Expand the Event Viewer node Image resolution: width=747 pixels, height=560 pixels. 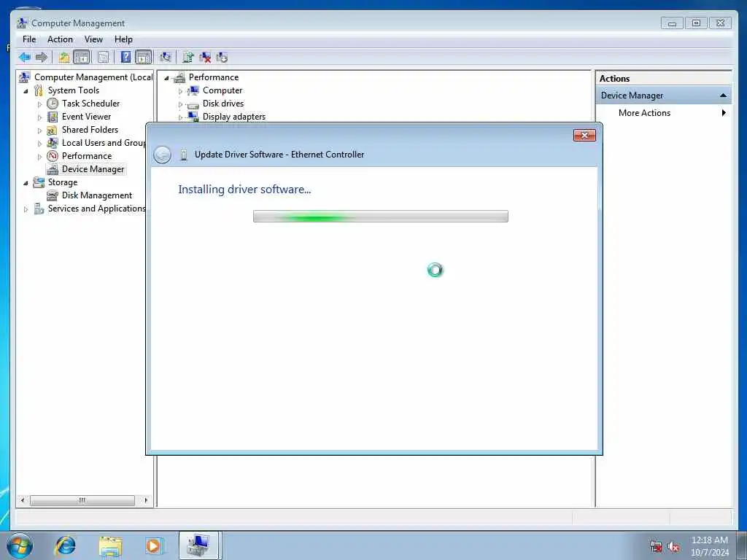coord(39,117)
